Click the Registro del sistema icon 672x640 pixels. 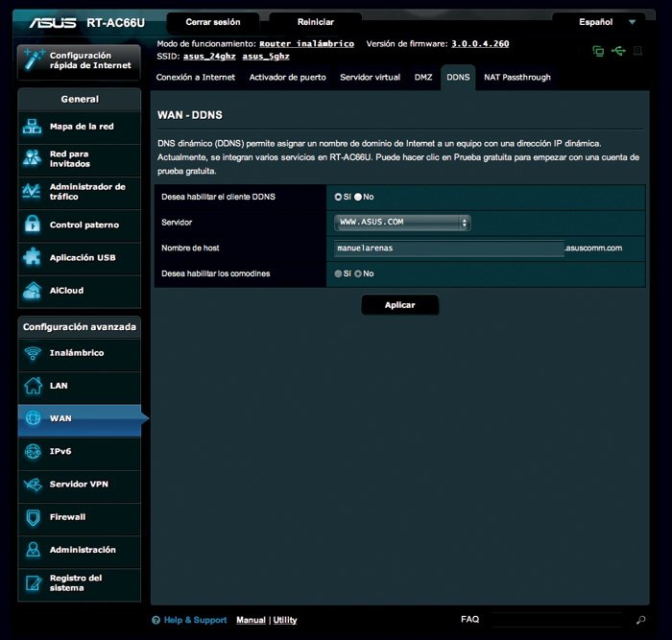pos(34,582)
